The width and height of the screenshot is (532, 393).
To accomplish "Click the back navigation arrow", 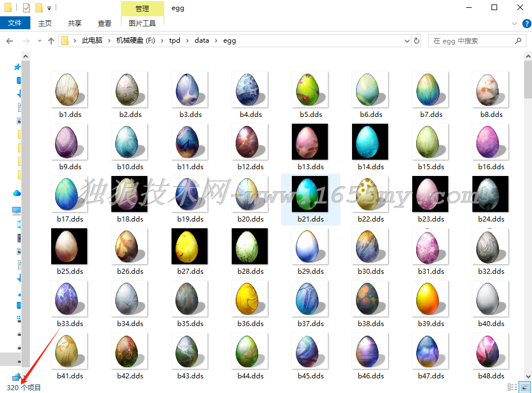I will tap(10, 41).
